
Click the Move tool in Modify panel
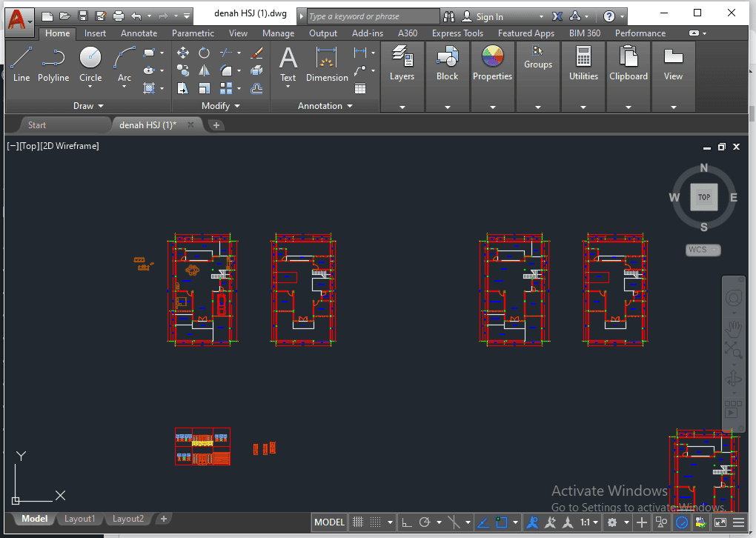[x=183, y=53]
